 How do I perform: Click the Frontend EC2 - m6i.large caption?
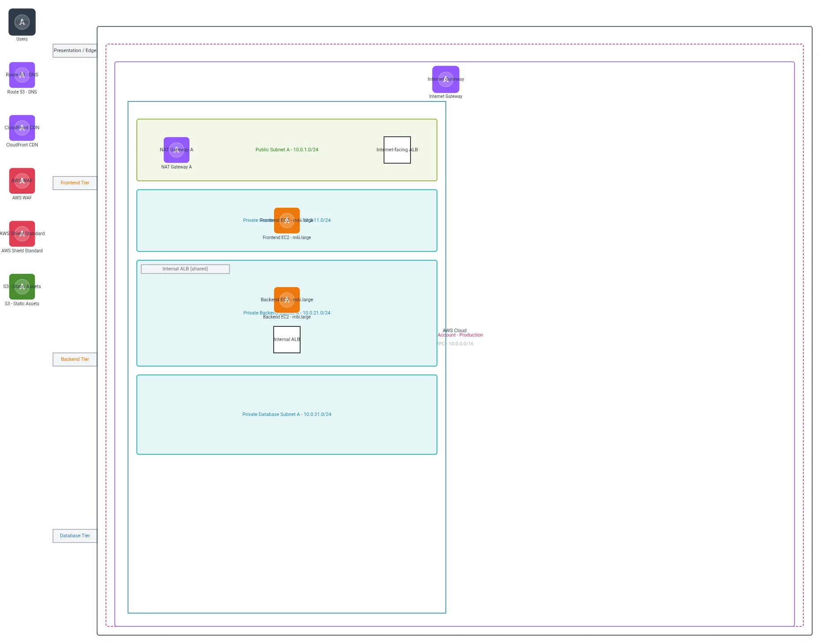pos(287,238)
